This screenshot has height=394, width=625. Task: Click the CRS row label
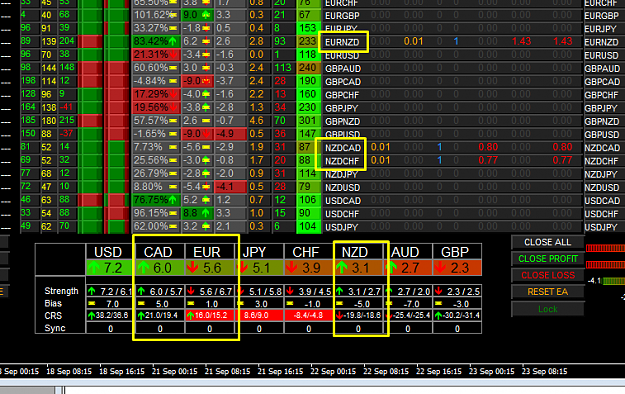(53, 316)
